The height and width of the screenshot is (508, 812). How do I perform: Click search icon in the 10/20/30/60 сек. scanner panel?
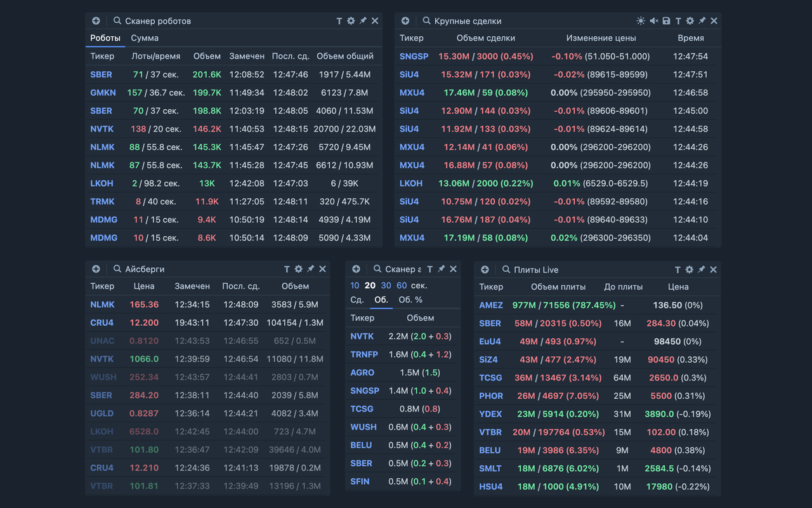(377, 269)
